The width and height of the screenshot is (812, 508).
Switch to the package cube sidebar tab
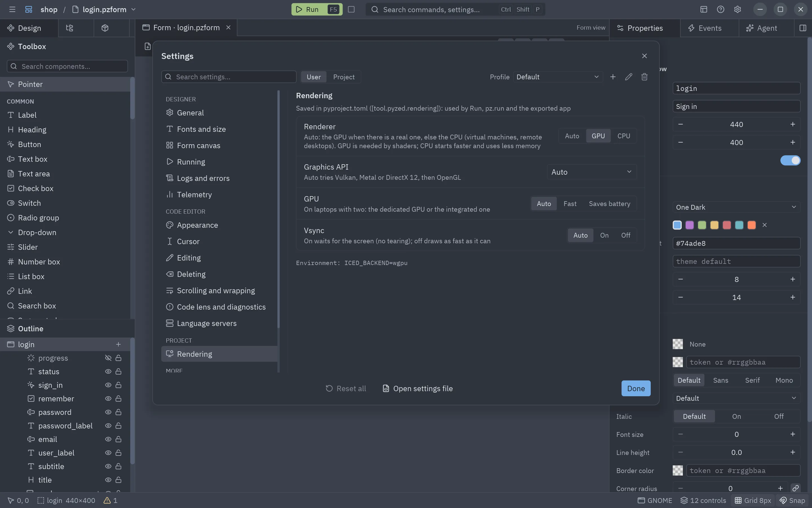(x=105, y=28)
